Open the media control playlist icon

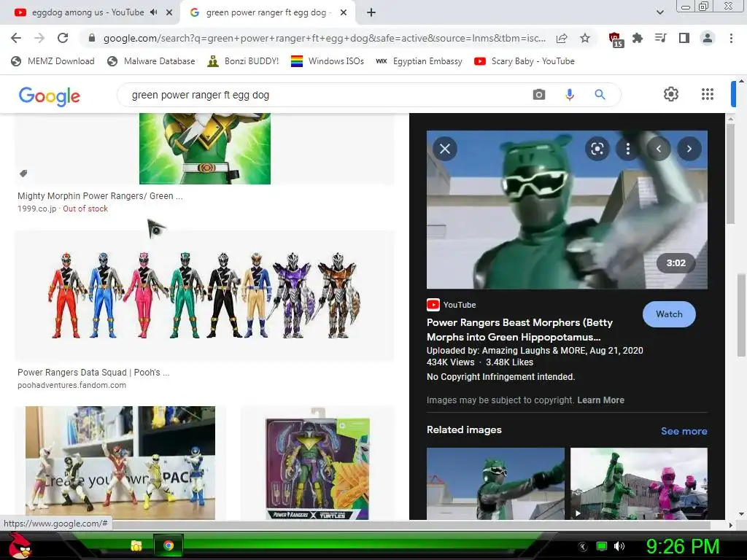tap(661, 38)
